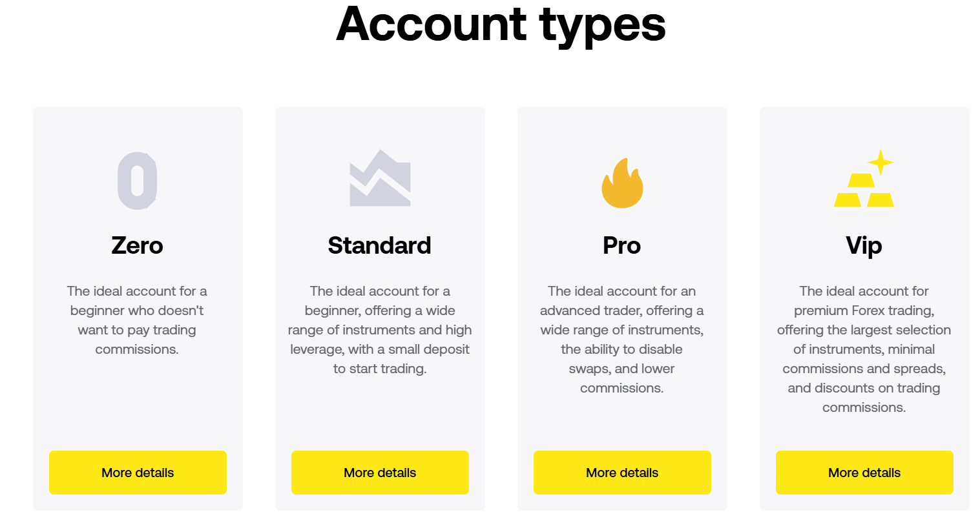Viewport: 980px width, 521px height.
Task: Open More details for Vip account
Action: point(864,473)
